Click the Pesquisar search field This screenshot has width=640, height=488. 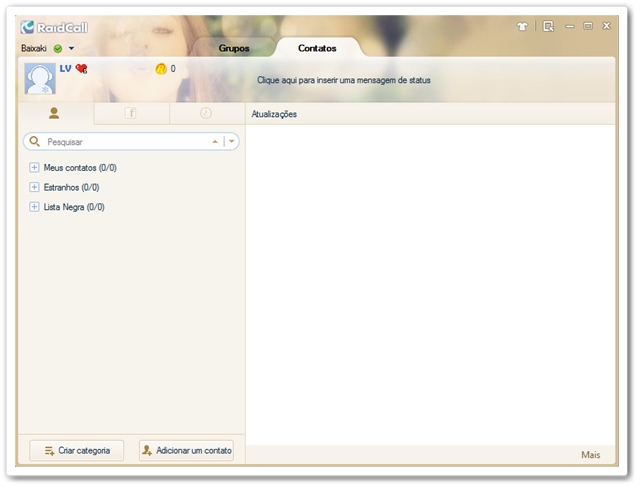pos(125,142)
